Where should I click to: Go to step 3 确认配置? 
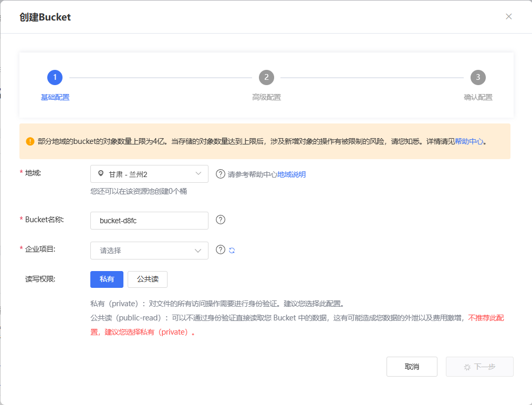point(477,77)
